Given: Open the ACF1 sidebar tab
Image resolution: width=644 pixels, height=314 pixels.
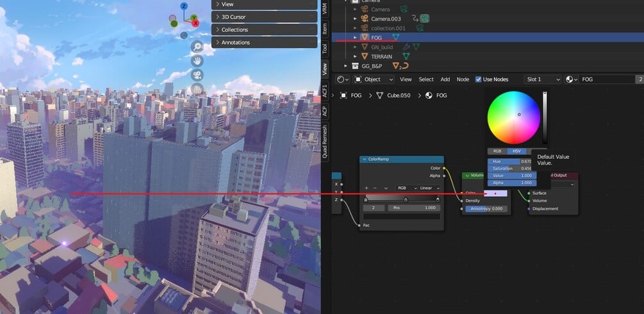Looking at the screenshot, I should 324,90.
